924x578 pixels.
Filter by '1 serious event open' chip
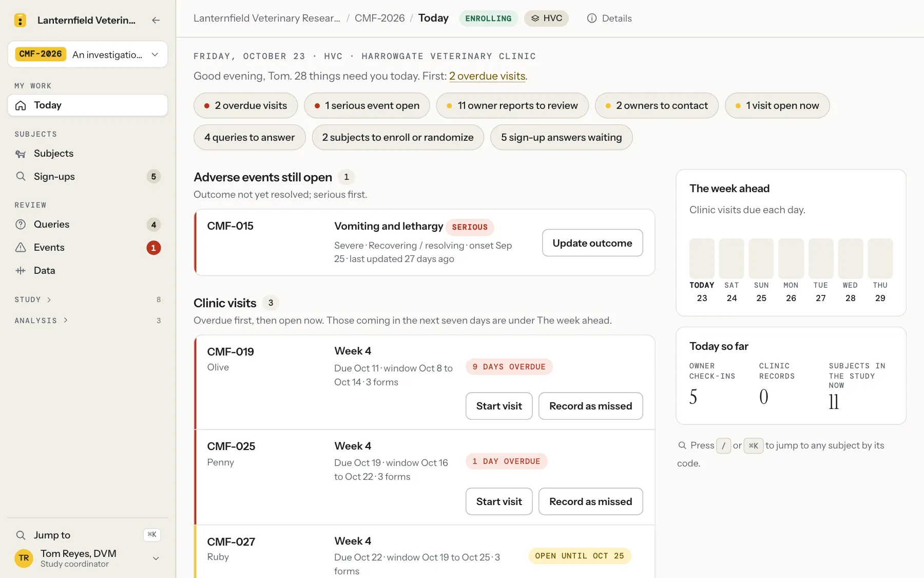tap(367, 105)
